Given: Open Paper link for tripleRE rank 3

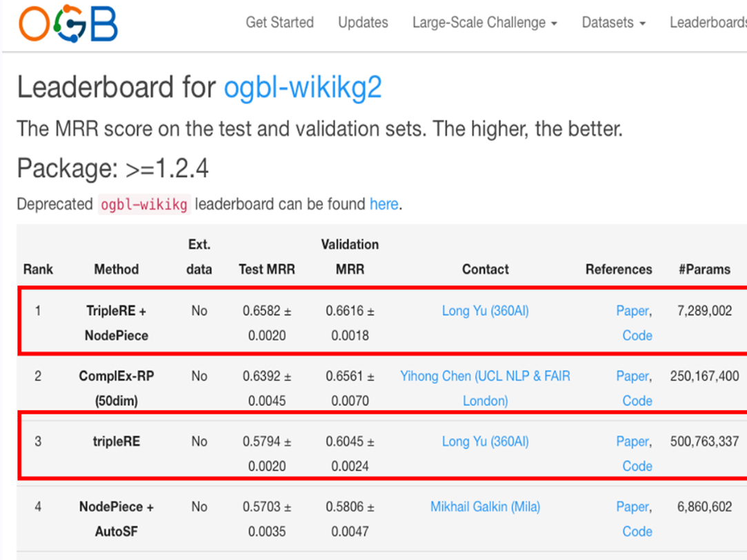Looking at the screenshot, I should (x=633, y=441).
